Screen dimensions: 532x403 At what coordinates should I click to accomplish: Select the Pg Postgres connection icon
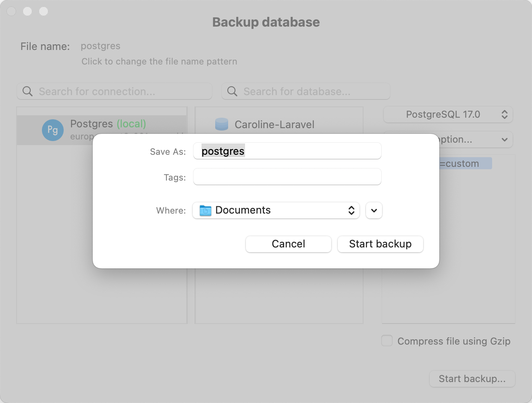52,130
